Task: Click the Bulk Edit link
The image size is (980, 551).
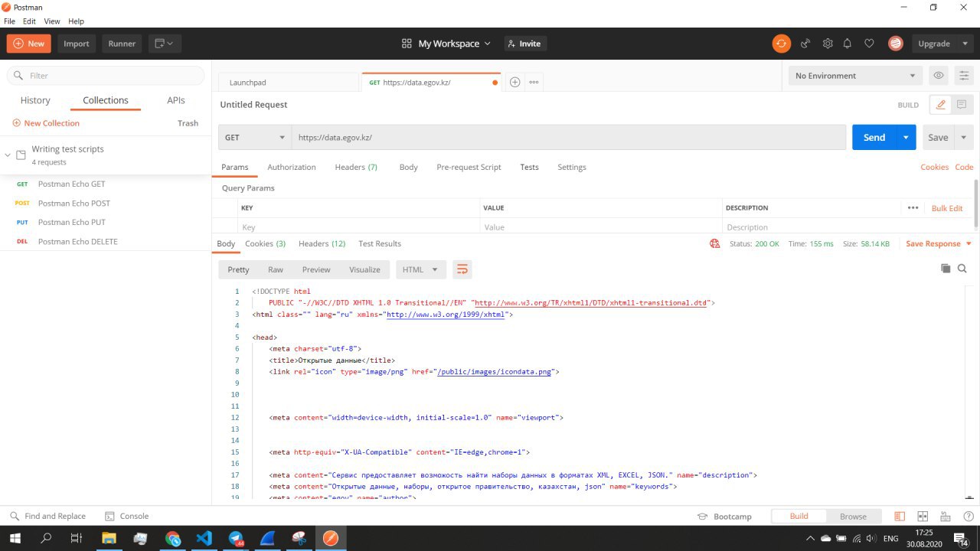Action: pos(947,208)
